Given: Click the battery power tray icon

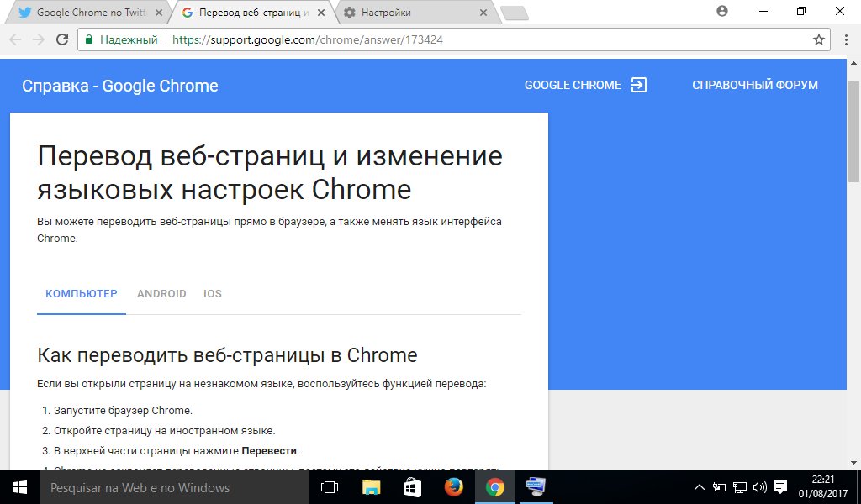Looking at the screenshot, I should pos(719,487).
